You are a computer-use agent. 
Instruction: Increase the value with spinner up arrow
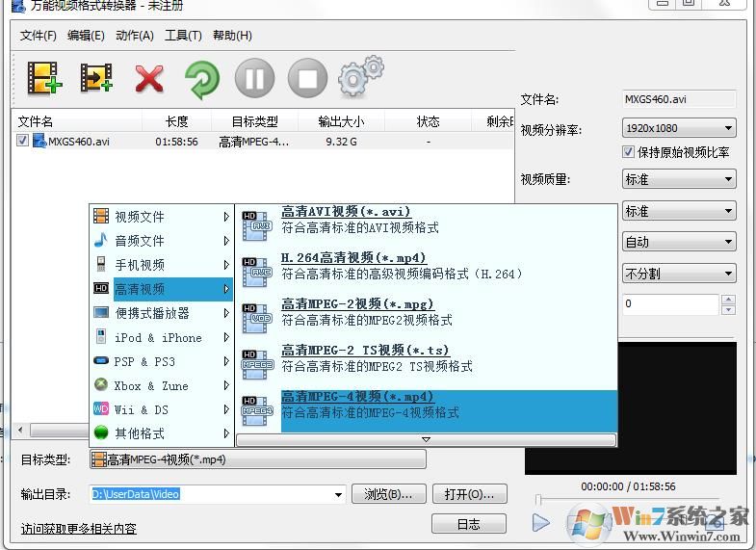click(728, 300)
